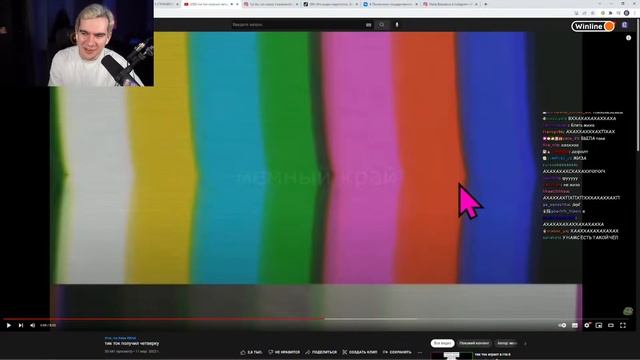Click the video title 'тик ток получил четверку'
The image size is (640, 360).
pos(132,344)
